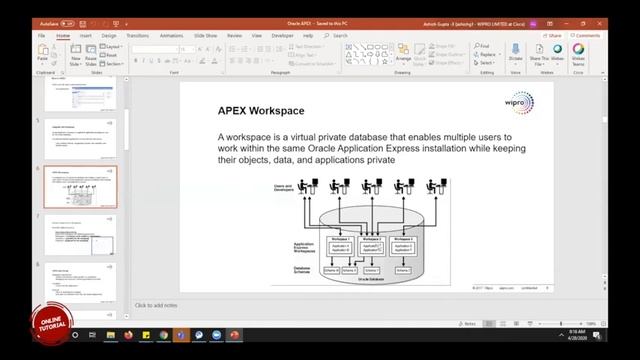Go to the Slide Show tab
Viewport: 640px width, 360px height.
pos(206,36)
